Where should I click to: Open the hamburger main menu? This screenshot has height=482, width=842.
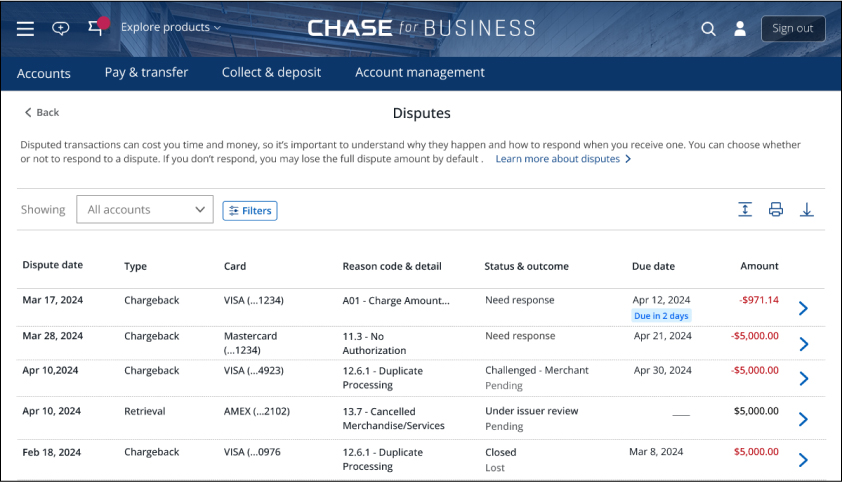pyautogui.click(x=25, y=28)
